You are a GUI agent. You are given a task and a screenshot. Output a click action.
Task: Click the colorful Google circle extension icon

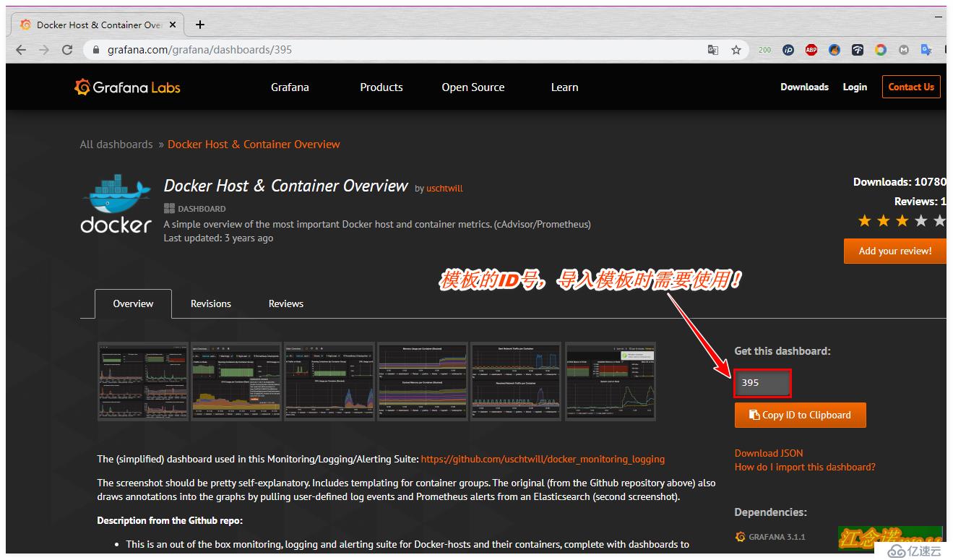(881, 50)
